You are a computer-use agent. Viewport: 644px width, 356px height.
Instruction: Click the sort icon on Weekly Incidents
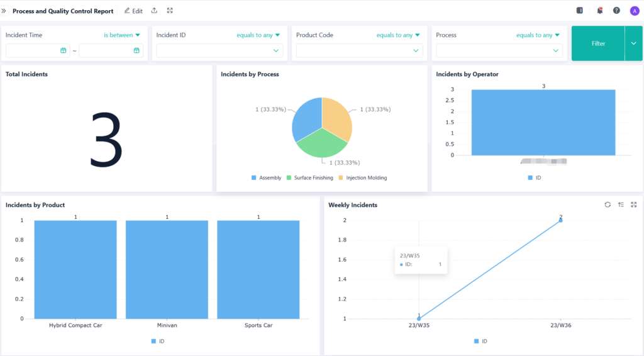point(621,204)
